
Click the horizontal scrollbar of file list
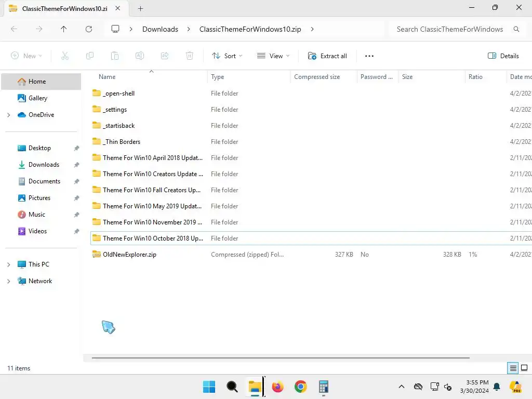tap(281, 357)
